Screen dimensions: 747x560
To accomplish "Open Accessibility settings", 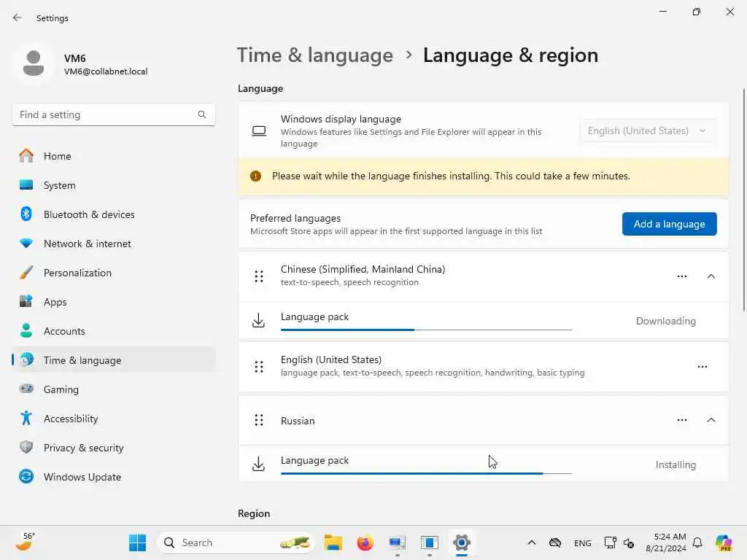I will [x=113, y=419].
